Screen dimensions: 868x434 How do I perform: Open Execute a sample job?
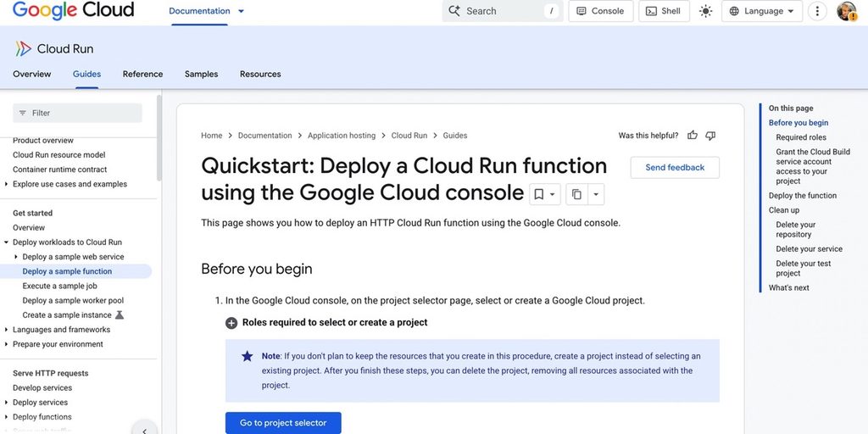pyautogui.click(x=60, y=286)
